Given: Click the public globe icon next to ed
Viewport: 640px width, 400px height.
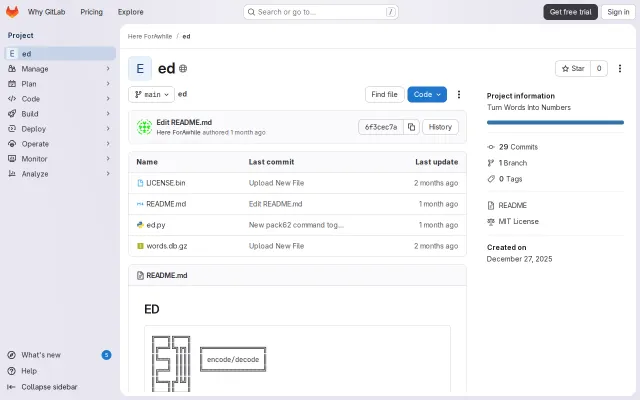Looking at the screenshot, I should click(183, 69).
